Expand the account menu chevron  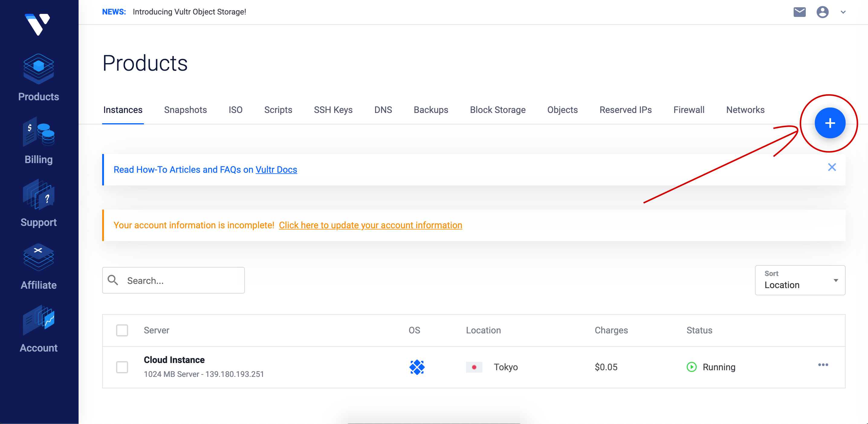(843, 12)
